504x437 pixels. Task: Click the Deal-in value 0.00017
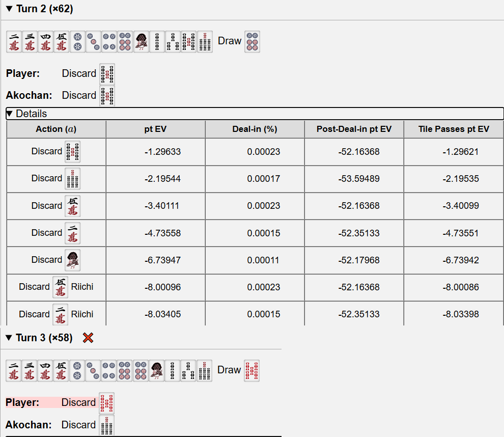[264, 179]
